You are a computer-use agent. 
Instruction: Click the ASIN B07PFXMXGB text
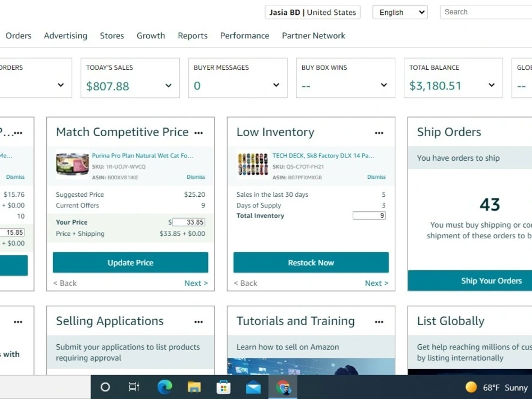[x=297, y=178]
